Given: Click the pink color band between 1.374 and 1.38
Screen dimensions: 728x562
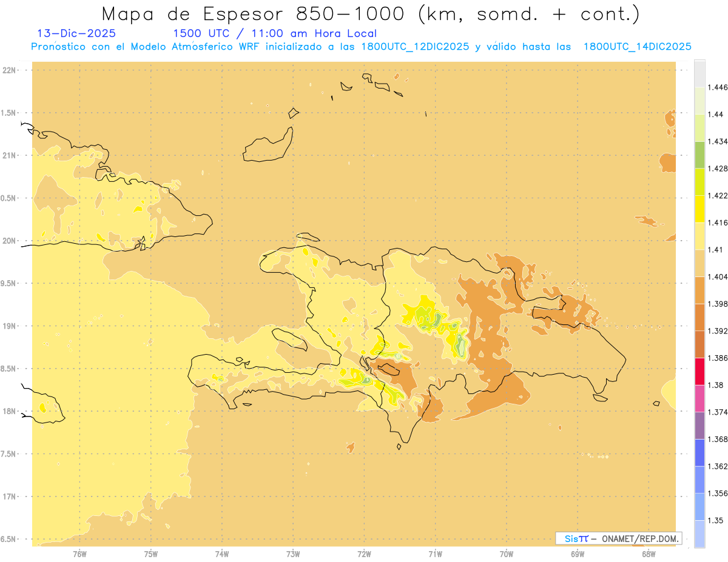Looking at the screenshot, I should click(699, 398).
